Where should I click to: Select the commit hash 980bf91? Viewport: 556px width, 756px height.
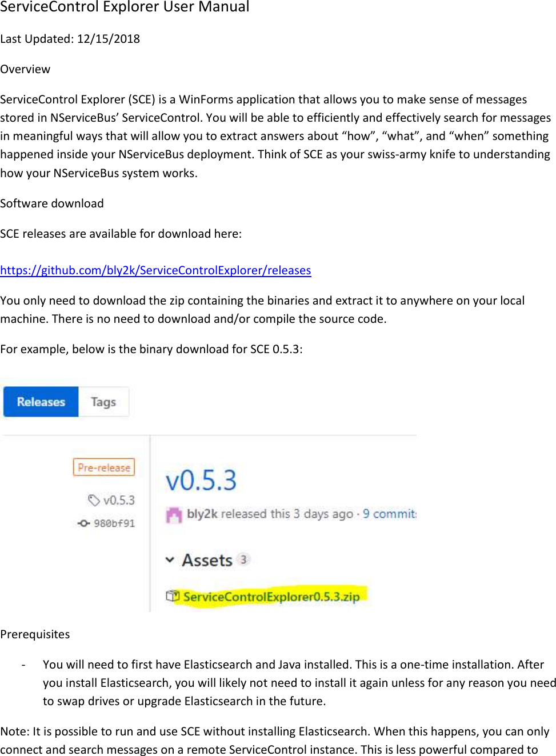tap(114, 523)
